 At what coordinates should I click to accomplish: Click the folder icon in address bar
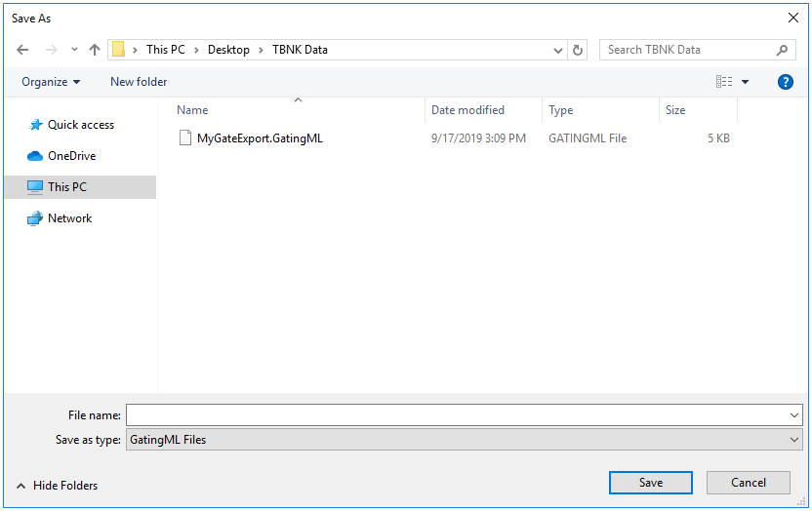coord(119,50)
